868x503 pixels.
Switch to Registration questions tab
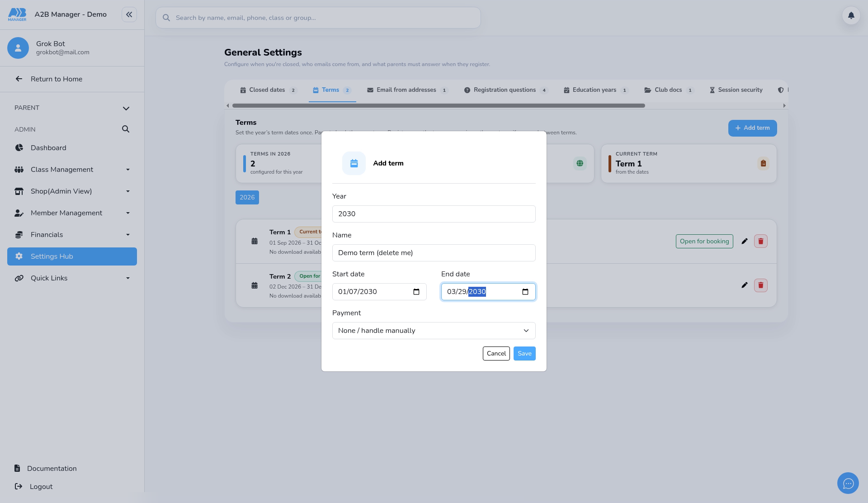(506, 90)
